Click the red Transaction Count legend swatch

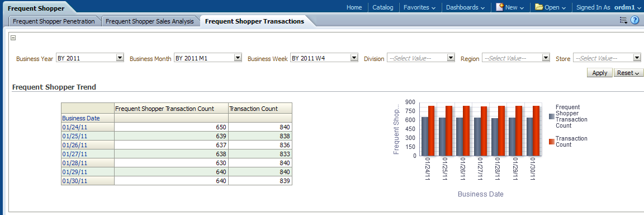tap(551, 142)
